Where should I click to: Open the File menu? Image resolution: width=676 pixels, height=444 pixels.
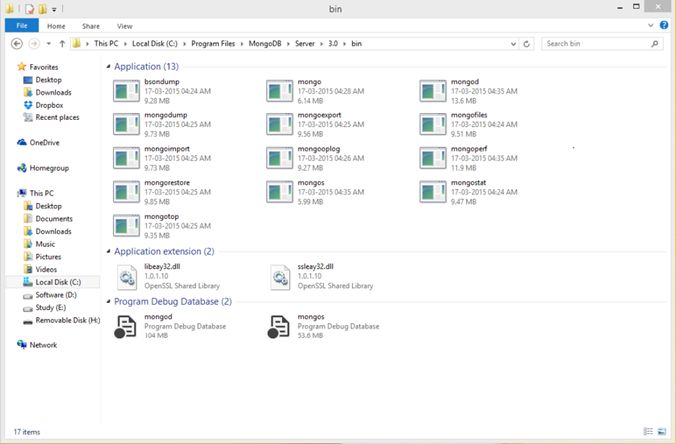22,25
